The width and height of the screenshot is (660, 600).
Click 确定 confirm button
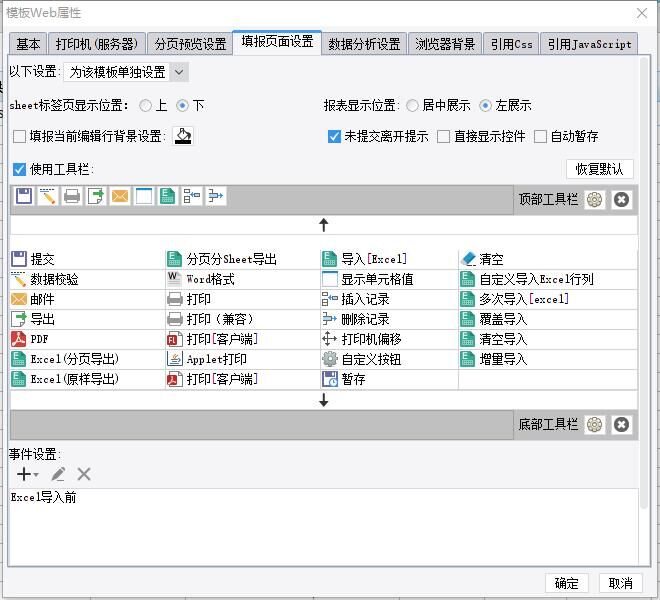coord(566,583)
